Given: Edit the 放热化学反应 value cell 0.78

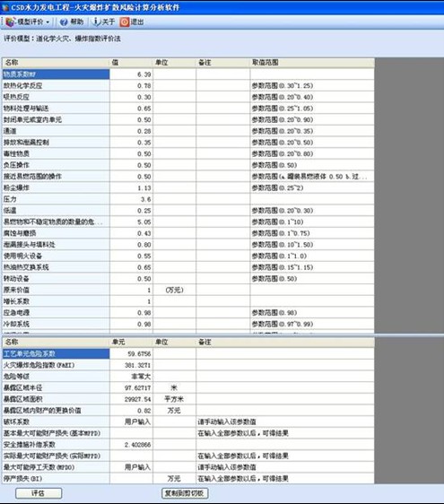Looking at the screenshot, I should (131, 86).
